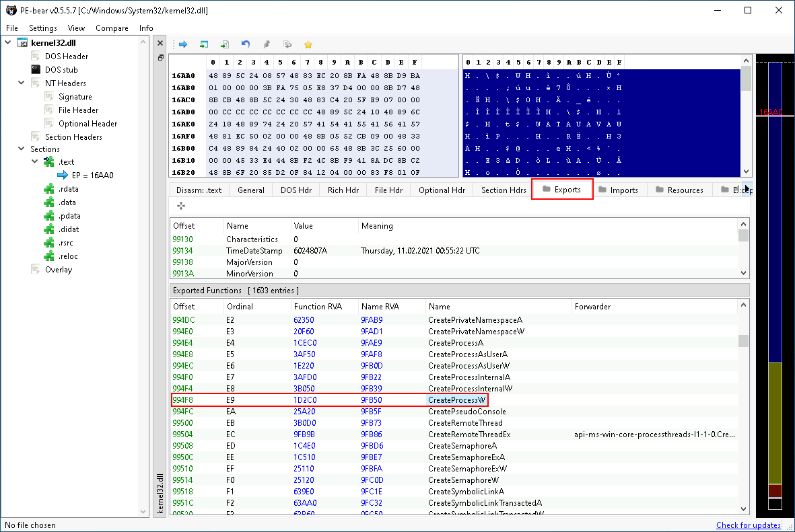Click the crosshair icon below the tab bar
Screen dimensions: 795x532
(x=181, y=206)
